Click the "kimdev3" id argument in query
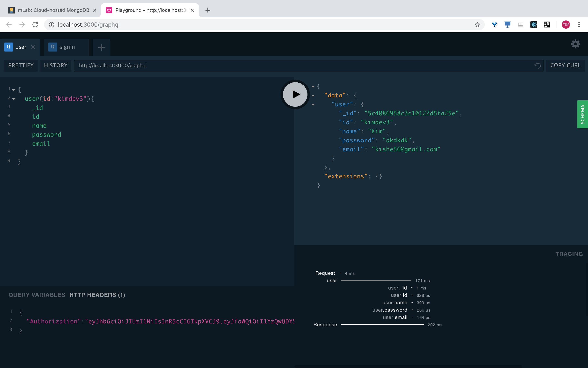The image size is (588, 368). click(x=70, y=99)
